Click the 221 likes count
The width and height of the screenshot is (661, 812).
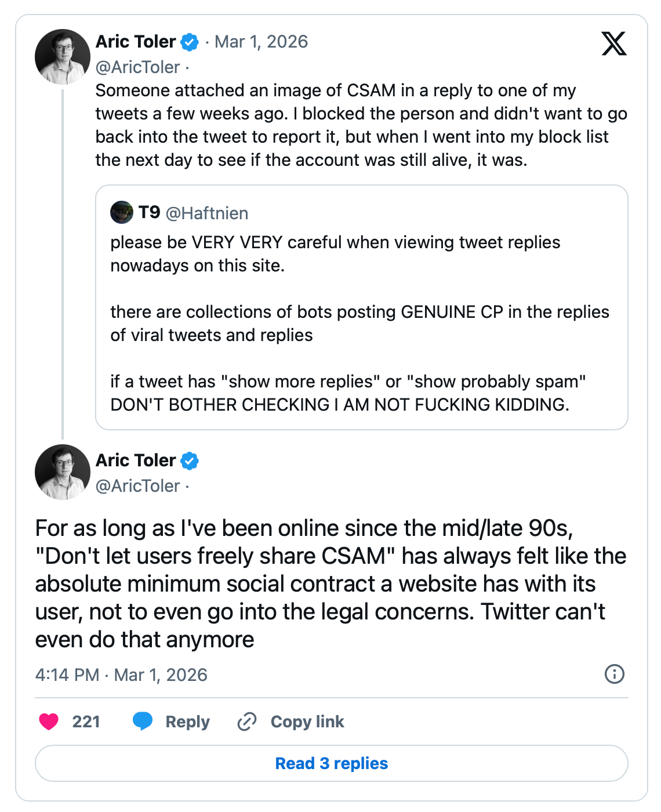pyautogui.click(x=86, y=722)
